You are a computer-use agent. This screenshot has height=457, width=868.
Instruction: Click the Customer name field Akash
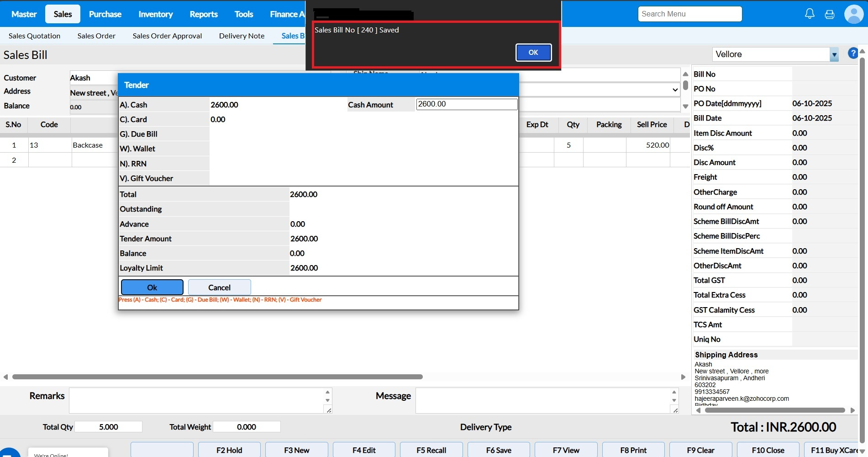point(94,78)
